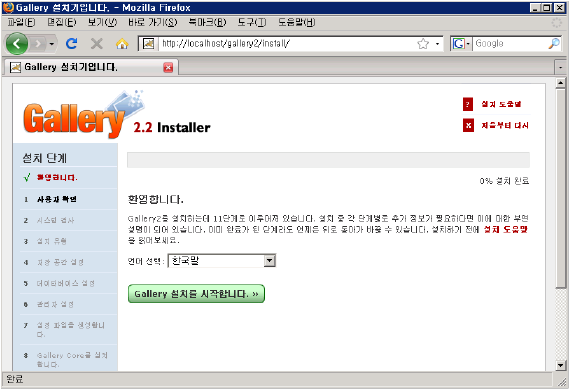Open the Google search engine selector
The height and width of the screenshot is (389, 569).
pyautogui.click(x=461, y=44)
